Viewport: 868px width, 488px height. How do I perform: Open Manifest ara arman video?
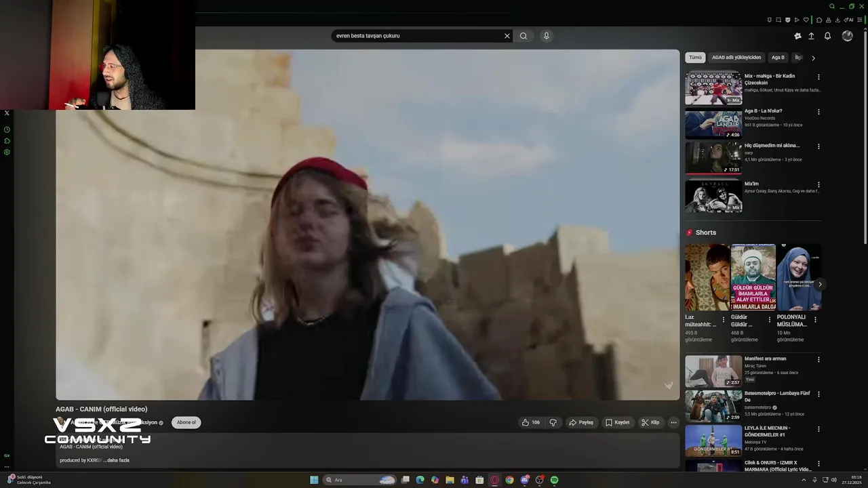(x=713, y=371)
